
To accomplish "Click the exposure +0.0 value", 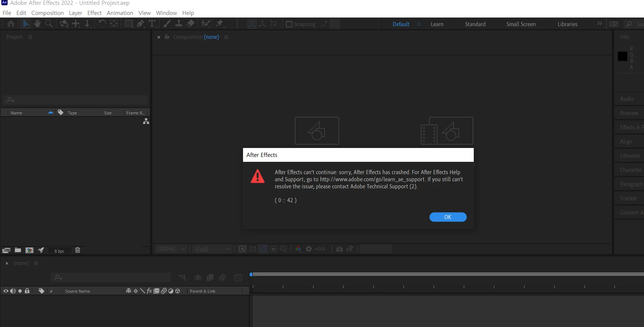I will point(320,249).
